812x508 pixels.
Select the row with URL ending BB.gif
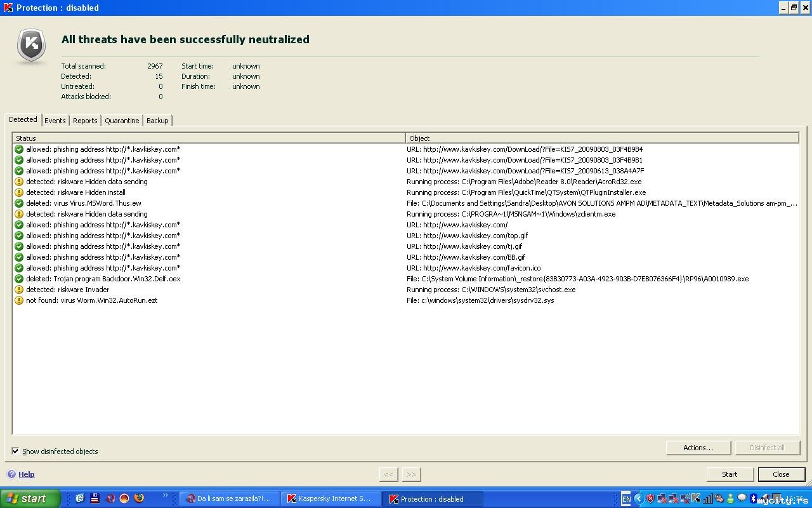(x=406, y=257)
